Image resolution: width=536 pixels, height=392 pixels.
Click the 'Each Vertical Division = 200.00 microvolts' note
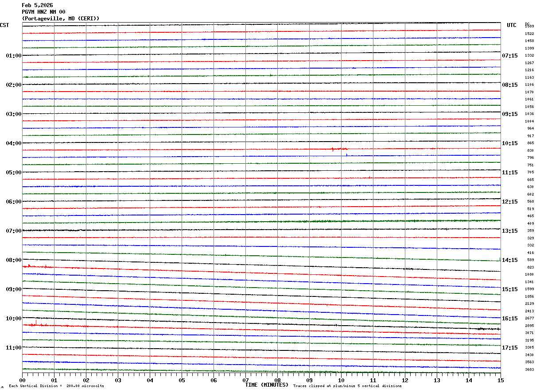(56, 386)
